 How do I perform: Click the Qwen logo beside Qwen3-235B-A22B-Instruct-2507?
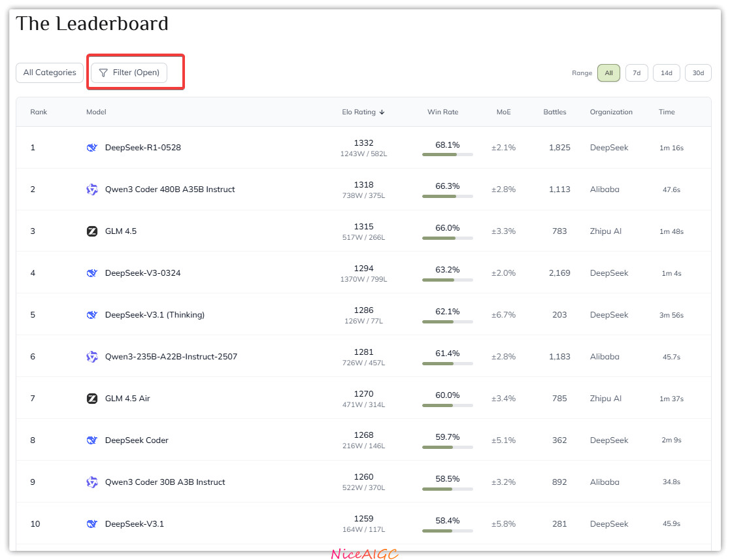coord(92,357)
